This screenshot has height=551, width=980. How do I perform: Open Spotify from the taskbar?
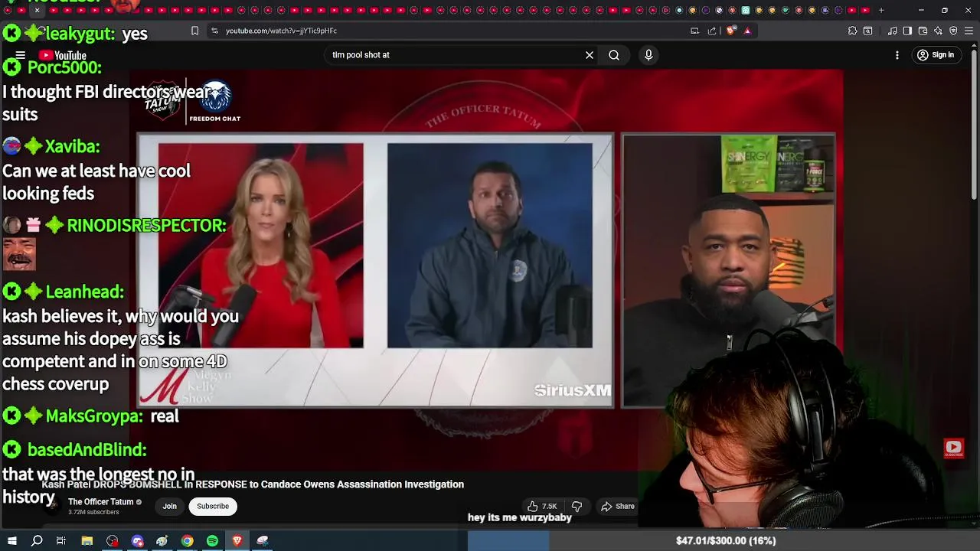(x=212, y=541)
